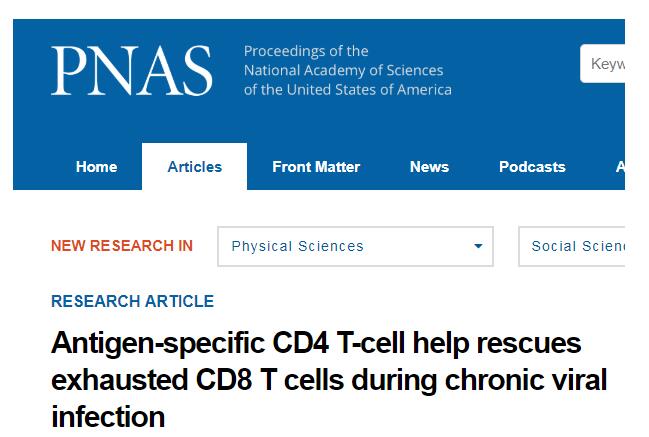
Task: Focus the Keyword search field
Action: tap(603, 64)
